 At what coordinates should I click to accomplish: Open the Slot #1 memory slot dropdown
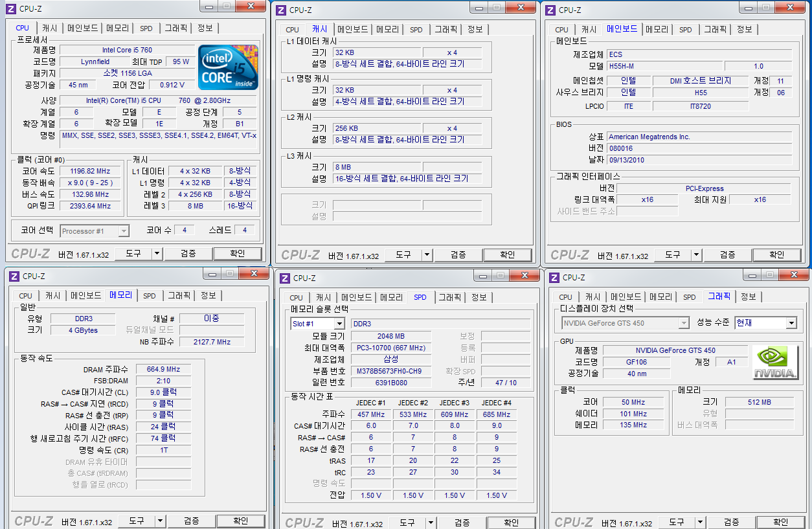coord(339,324)
